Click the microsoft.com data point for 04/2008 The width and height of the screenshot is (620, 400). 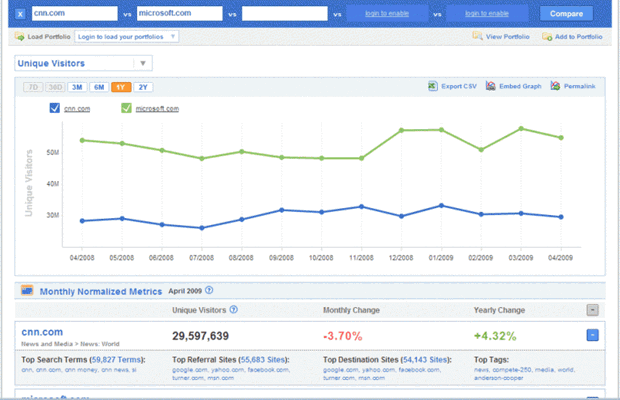click(82, 140)
